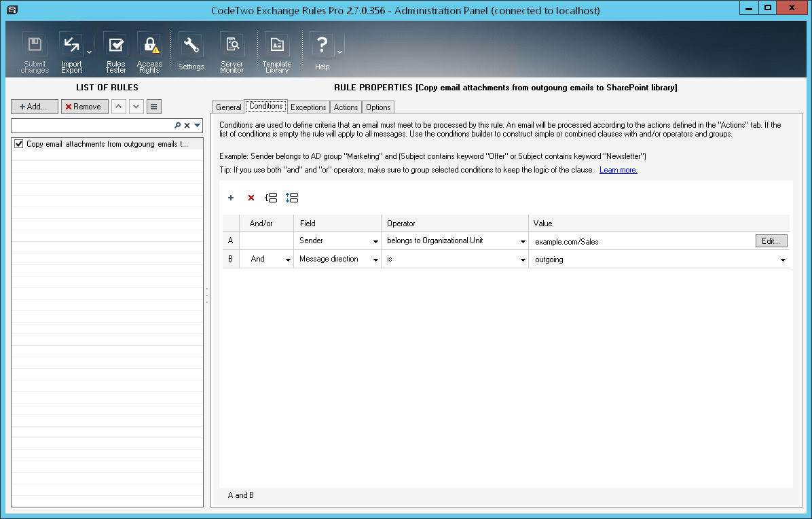The height and width of the screenshot is (519, 812).
Task: Open the rules list options menu
Action: click(154, 107)
